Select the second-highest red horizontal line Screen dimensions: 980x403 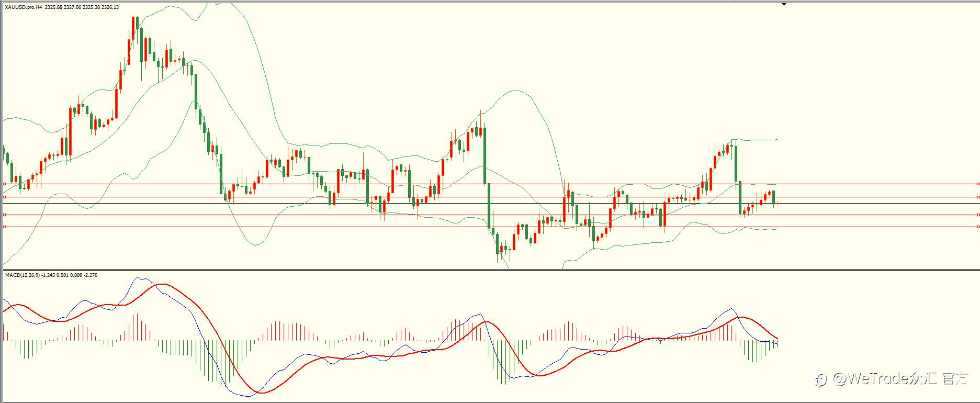coord(491,197)
